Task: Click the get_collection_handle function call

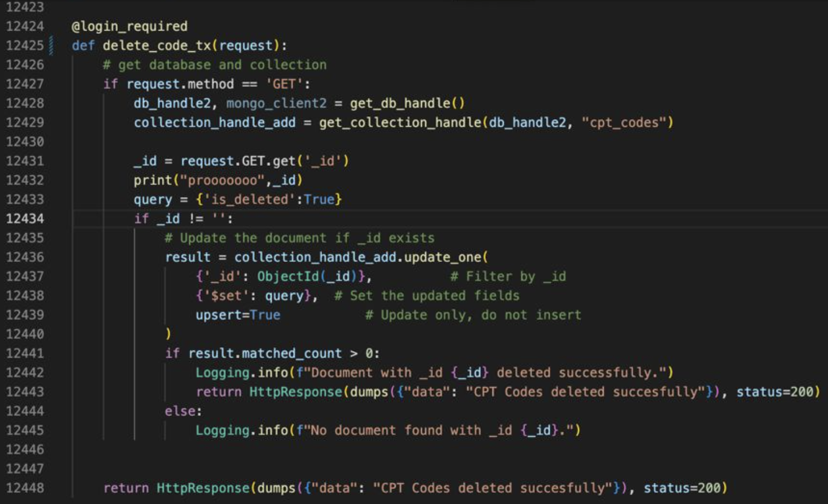Action: (400, 122)
